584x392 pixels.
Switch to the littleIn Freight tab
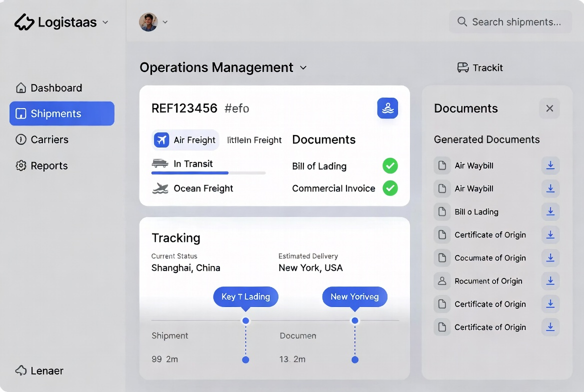(x=254, y=140)
